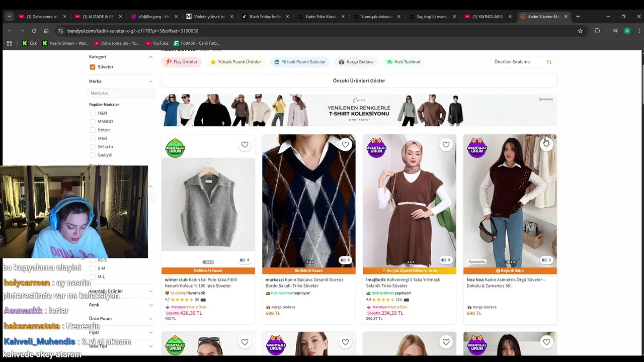Favorite the Noa Noa asymmetric sweater
The width and height of the screenshot is (644, 362).
coord(546,145)
